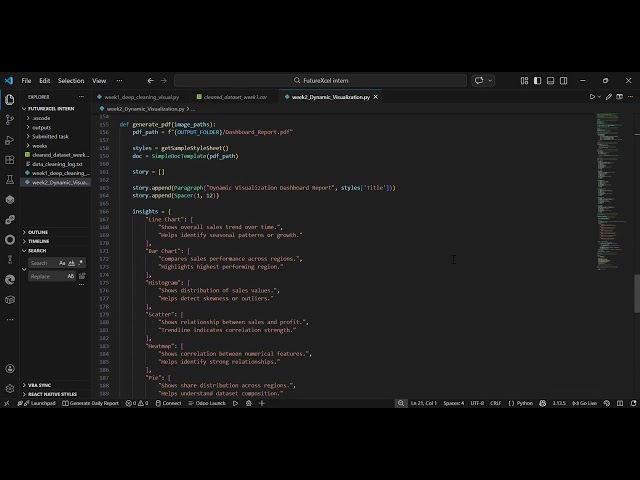The image size is (640, 480).
Task: Click the remote window icon in status bar
Action: pyautogui.click(x=6, y=403)
